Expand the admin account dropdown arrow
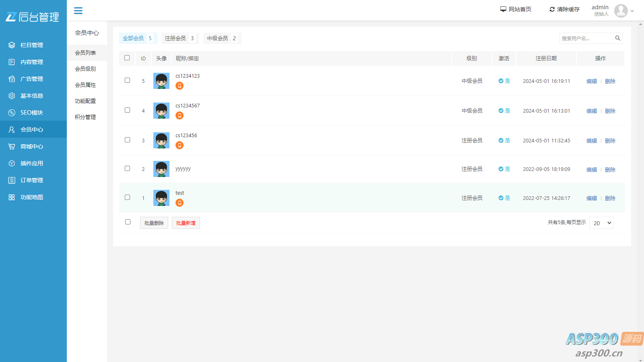The image size is (644, 362). [632, 11]
